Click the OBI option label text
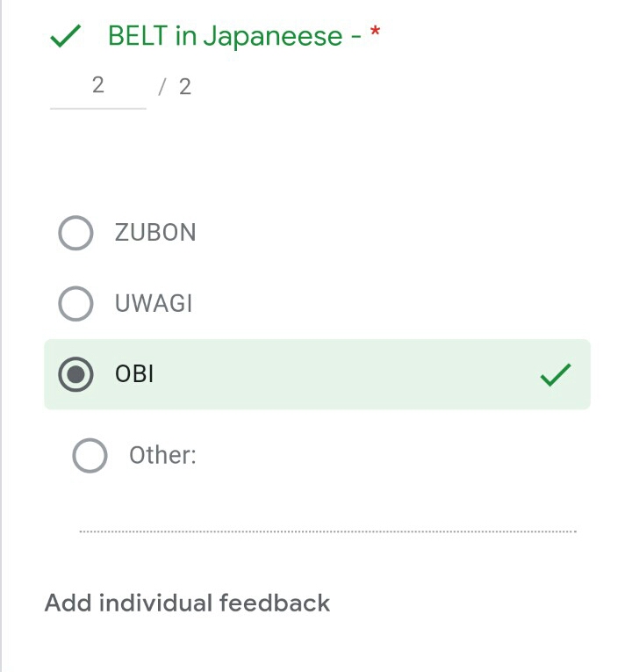The height and width of the screenshot is (672, 632). pos(134,375)
